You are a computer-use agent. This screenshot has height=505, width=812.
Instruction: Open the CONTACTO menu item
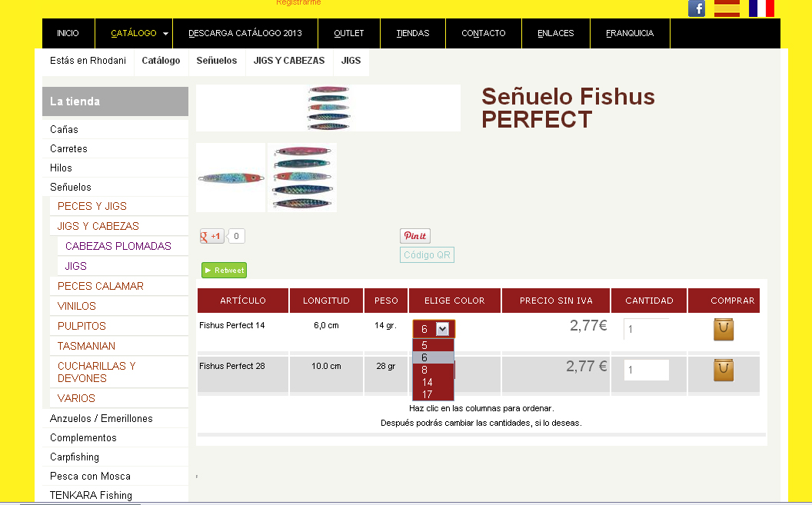(x=483, y=33)
